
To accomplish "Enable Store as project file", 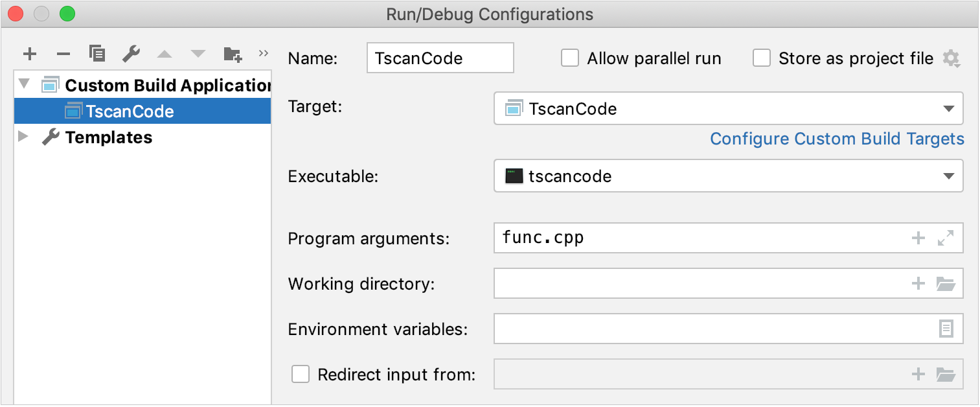I will pos(762,58).
